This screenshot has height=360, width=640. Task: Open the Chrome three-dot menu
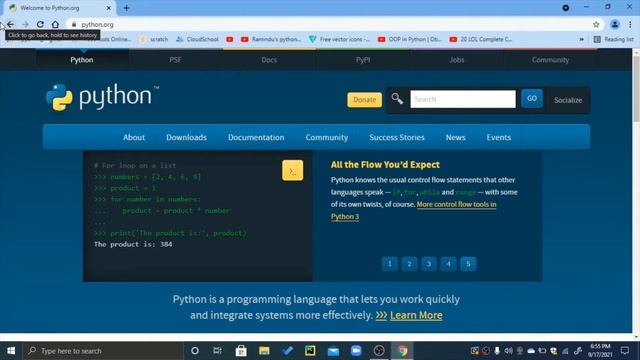coord(630,24)
